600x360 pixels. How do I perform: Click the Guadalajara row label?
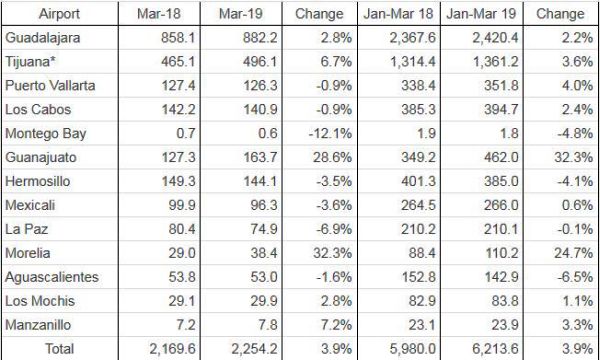(x=42, y=38)
